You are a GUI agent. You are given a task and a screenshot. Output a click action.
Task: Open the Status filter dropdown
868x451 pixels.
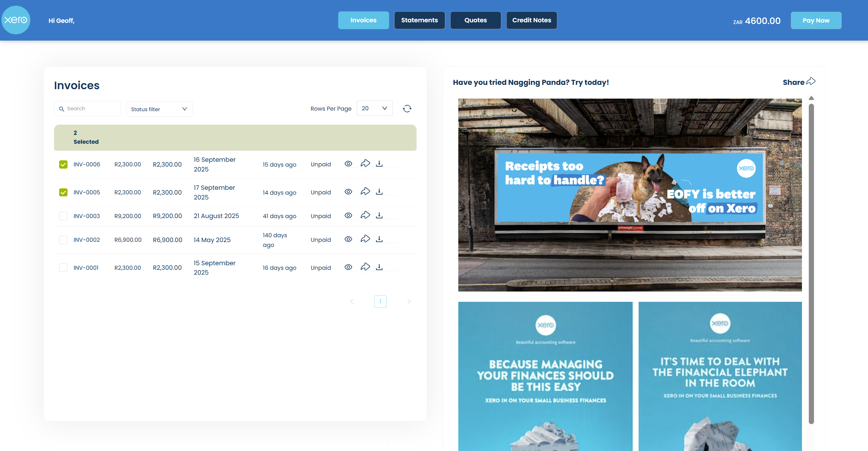click(159, 109)
